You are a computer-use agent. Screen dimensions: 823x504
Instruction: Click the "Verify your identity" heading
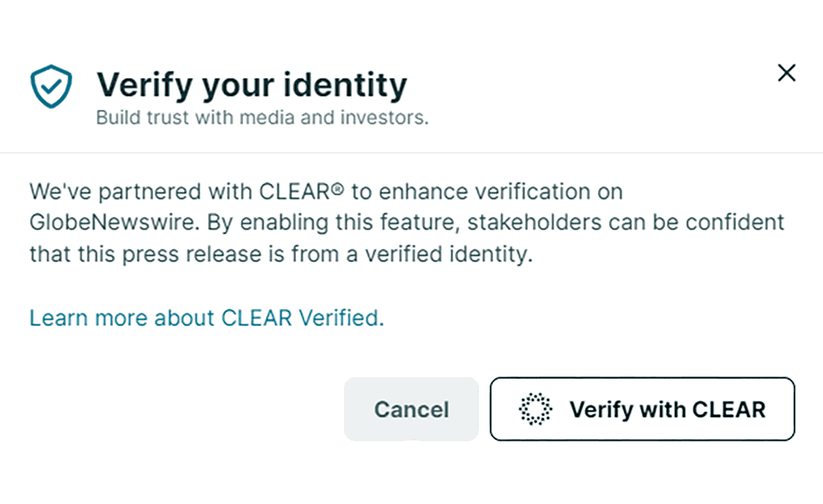[251, 85]
